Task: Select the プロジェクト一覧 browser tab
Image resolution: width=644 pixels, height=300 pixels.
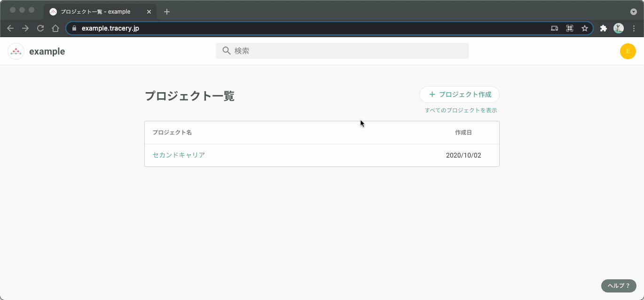Action: 94,11
